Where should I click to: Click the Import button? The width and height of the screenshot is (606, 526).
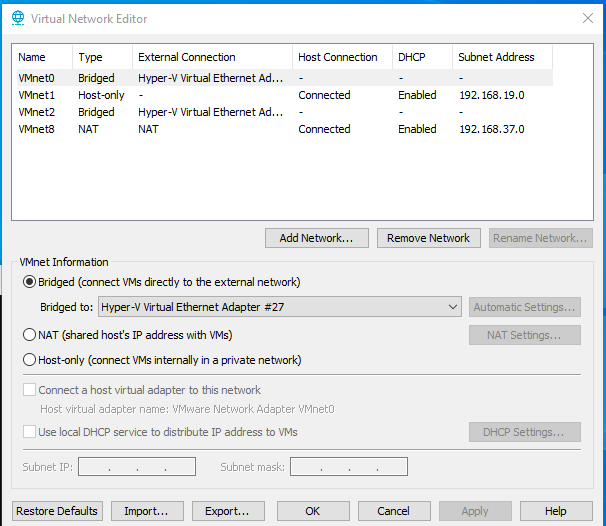pyautogui.click(x=147, y=511)
